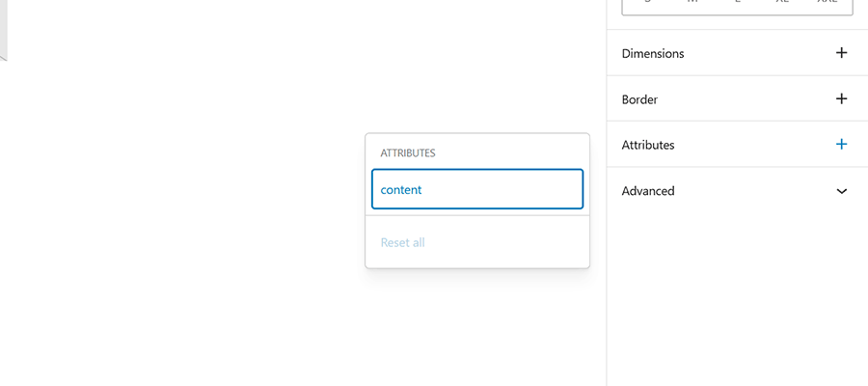Click the ATTRIBUTES label in the popover
The image size is (868, 386).
(x=408, y=152)
